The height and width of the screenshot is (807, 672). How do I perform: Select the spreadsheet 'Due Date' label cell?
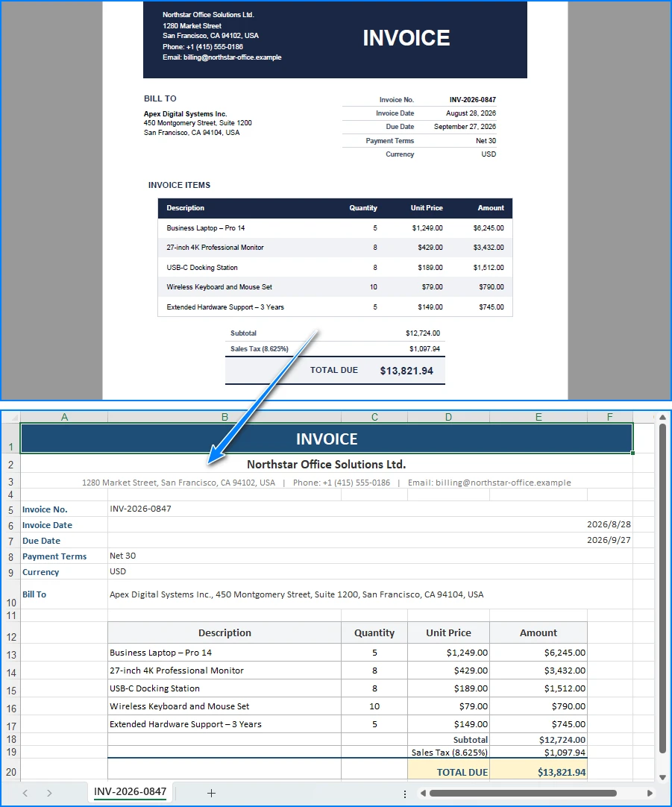point(64,541)
